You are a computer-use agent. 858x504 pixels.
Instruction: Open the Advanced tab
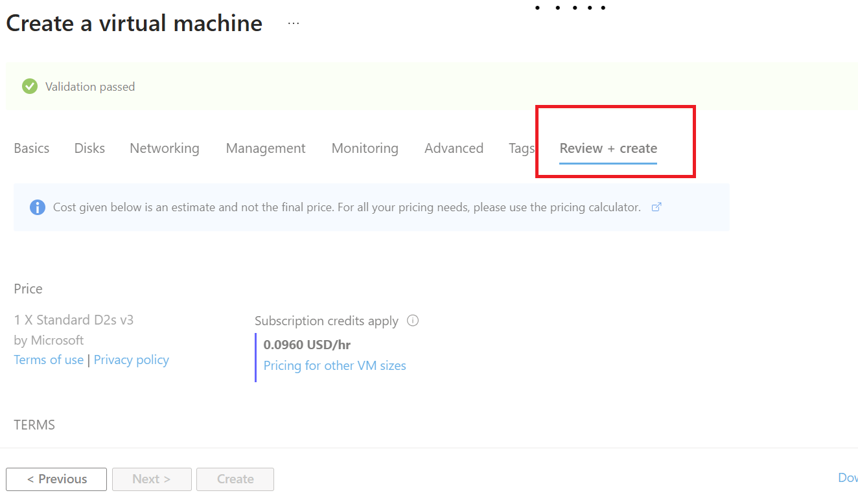(454, 148)
